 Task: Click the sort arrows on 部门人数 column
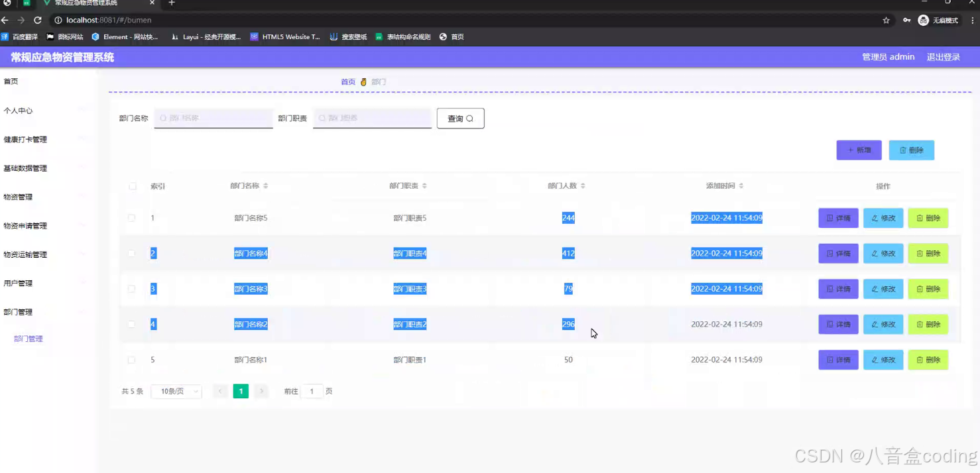click(583, 185)
